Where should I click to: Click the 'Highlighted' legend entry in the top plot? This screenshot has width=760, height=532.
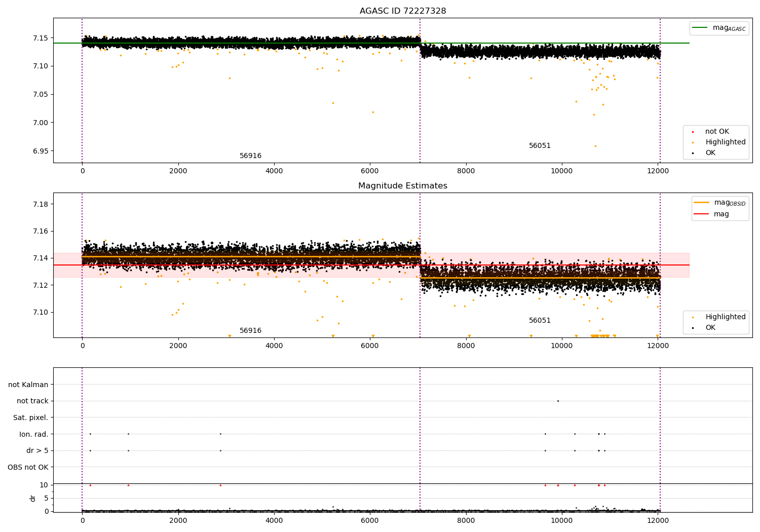coord(720,142)
